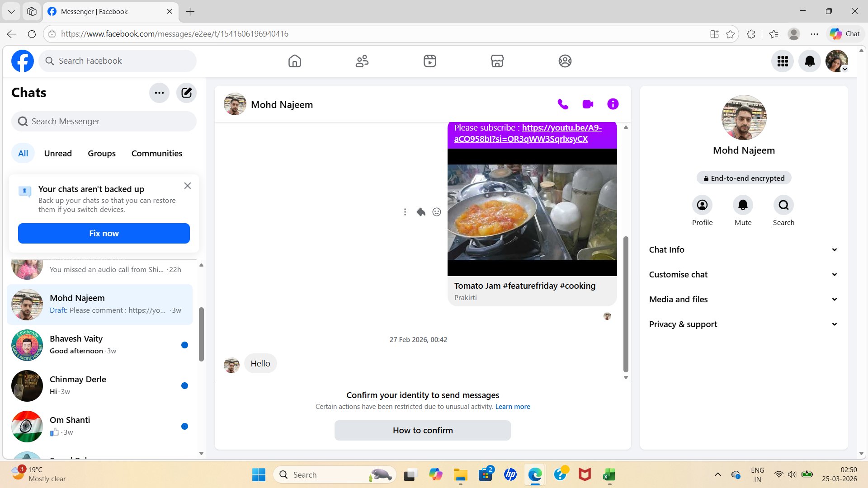Start a voice call with Mohd Najeem

[x=563, y=104]
